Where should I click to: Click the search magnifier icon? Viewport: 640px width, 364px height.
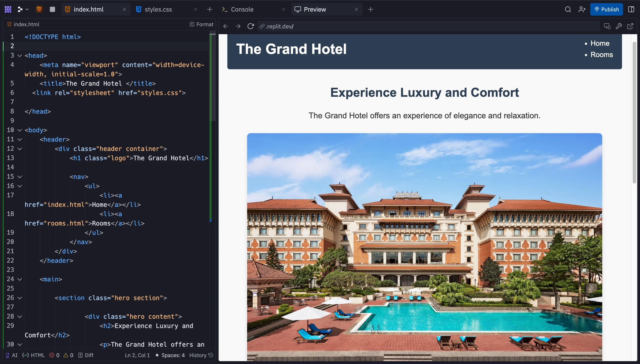coord(568,9)
